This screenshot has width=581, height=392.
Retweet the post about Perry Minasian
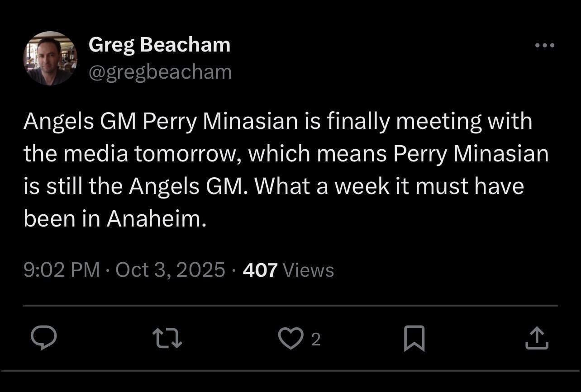[167, 338]
